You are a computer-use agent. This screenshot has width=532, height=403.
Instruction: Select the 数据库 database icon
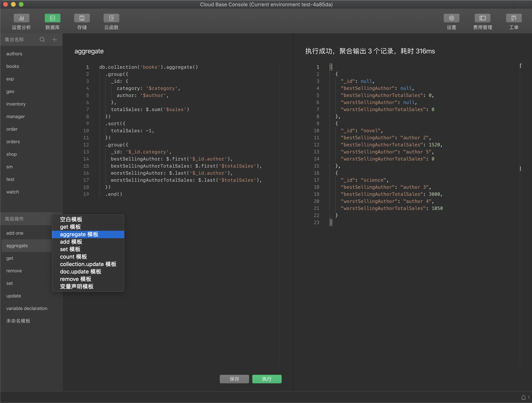tap(52, 18)
